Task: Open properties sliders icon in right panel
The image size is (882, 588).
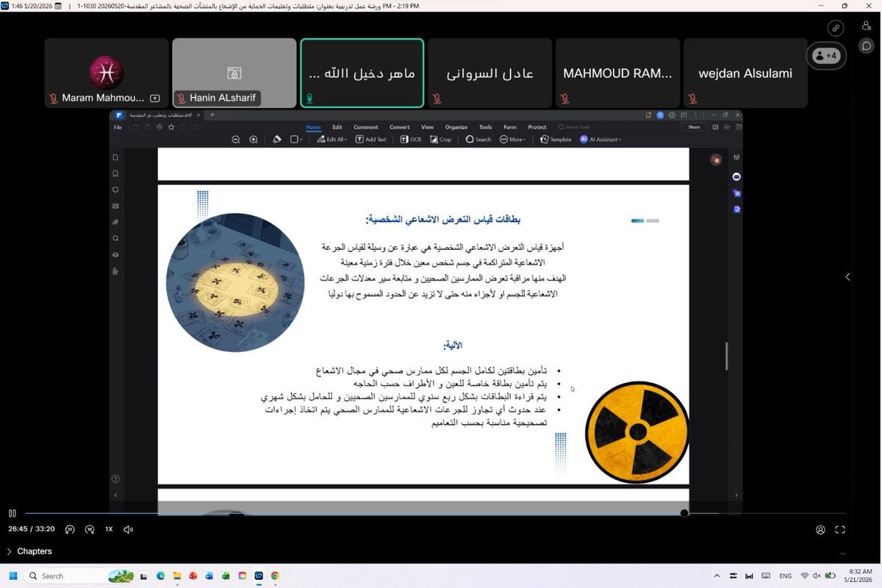Action: click(736, 157)
